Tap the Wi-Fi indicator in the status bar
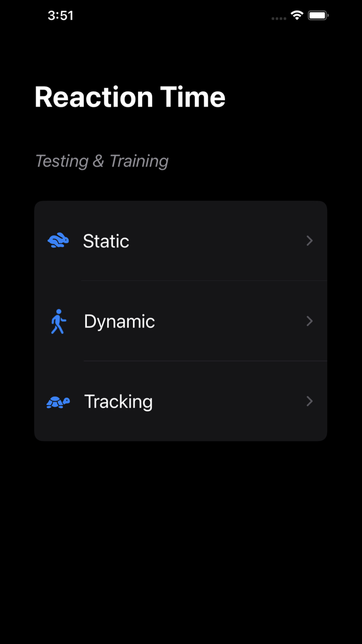 click(x=296, y=15)
